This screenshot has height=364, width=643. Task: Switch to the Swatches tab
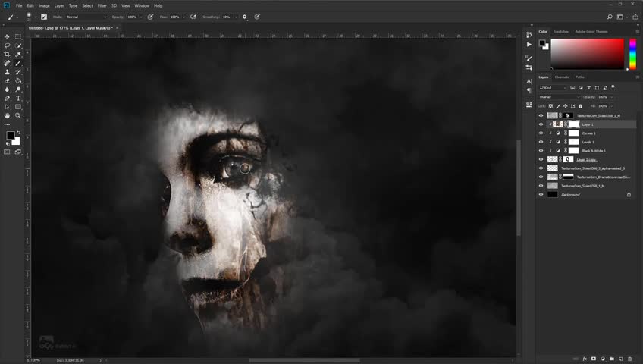tap(561, 32)
